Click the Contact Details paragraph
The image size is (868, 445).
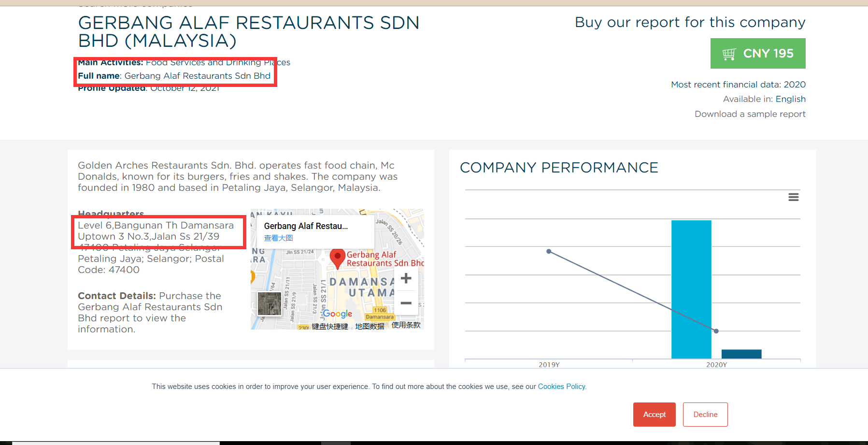(150, 313)
